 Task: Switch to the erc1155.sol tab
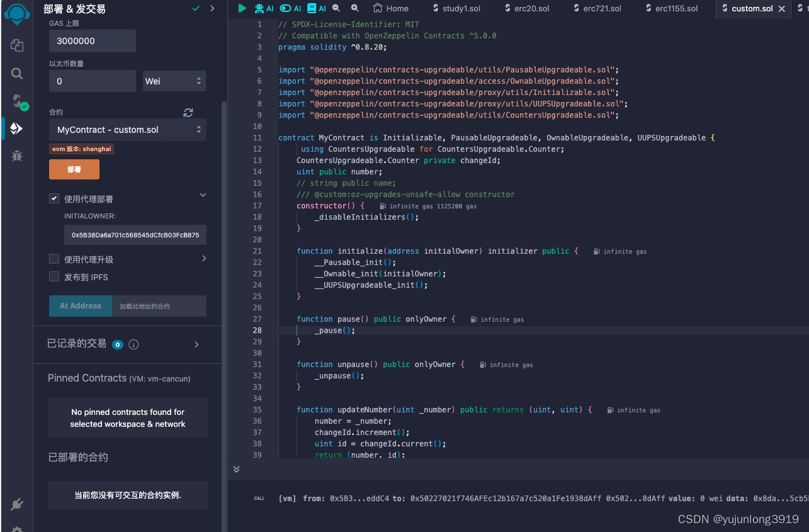pyautogui.click(x=672, y=8)
